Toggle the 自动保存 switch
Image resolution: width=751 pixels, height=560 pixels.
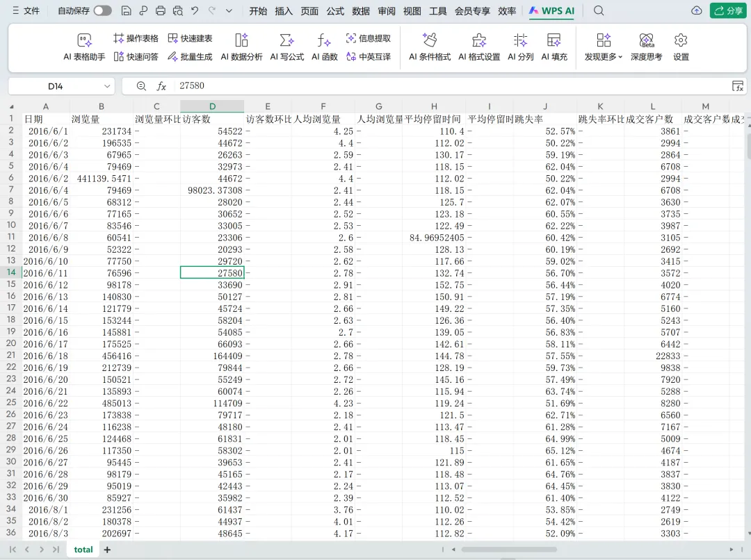pyautogui.click(x=102, y=10)
